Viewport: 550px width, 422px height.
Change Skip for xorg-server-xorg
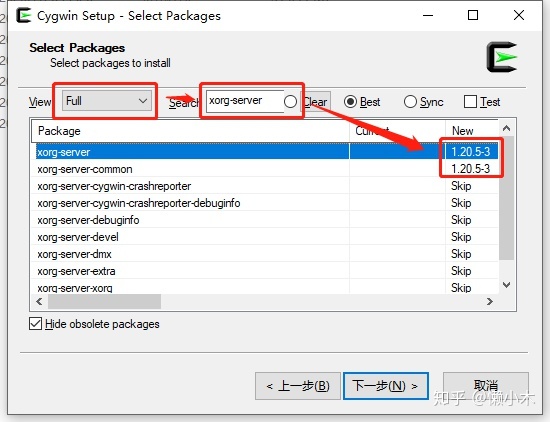click(x=461, y=288)
